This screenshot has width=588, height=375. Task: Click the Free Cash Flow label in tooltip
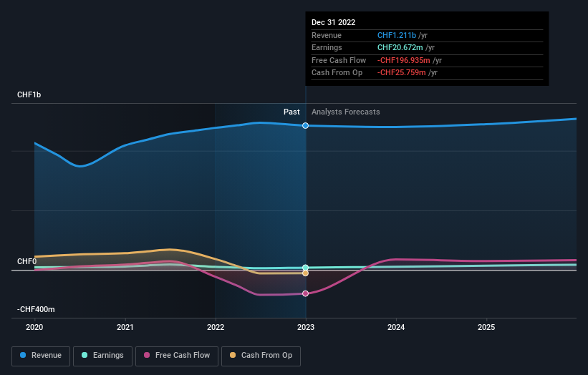(x=339, y=60)
